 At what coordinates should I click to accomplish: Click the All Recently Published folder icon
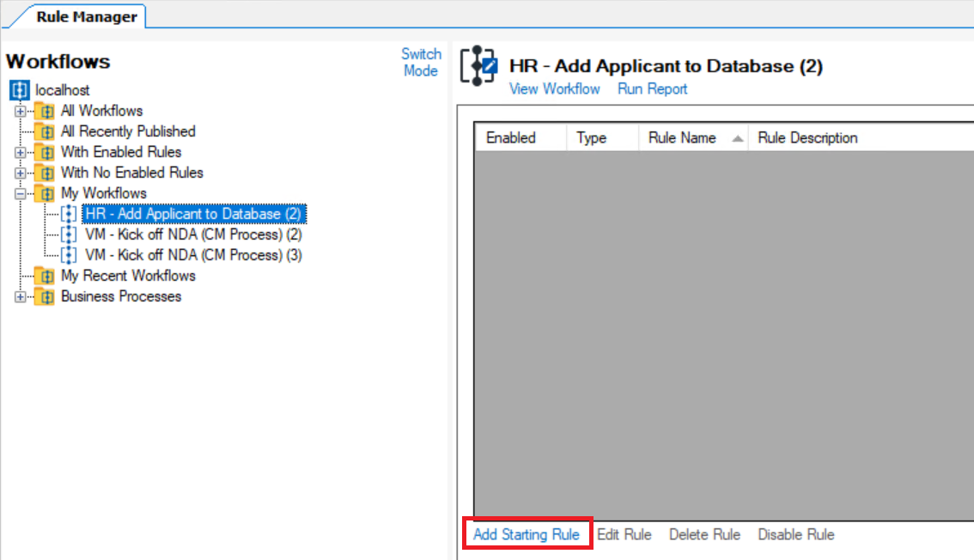coord(45,131)
